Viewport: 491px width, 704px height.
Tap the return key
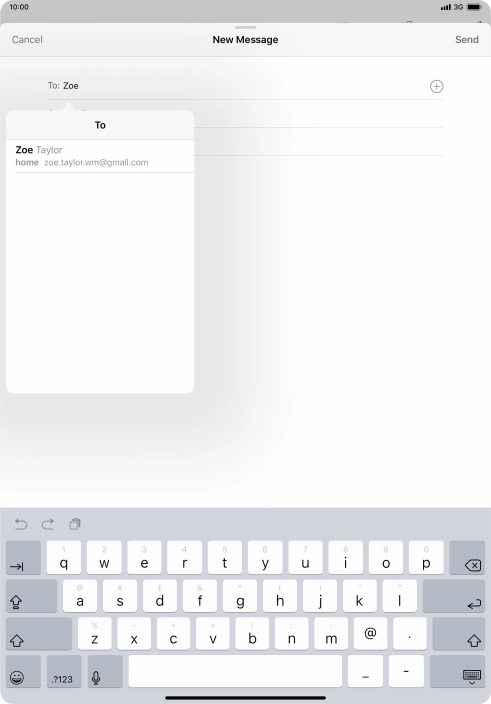tap(454, 596)
